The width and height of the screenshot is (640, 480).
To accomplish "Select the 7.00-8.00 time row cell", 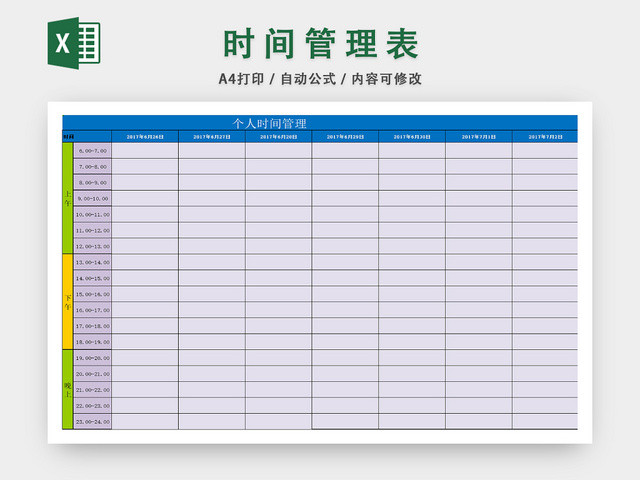I will coord(93,167).
